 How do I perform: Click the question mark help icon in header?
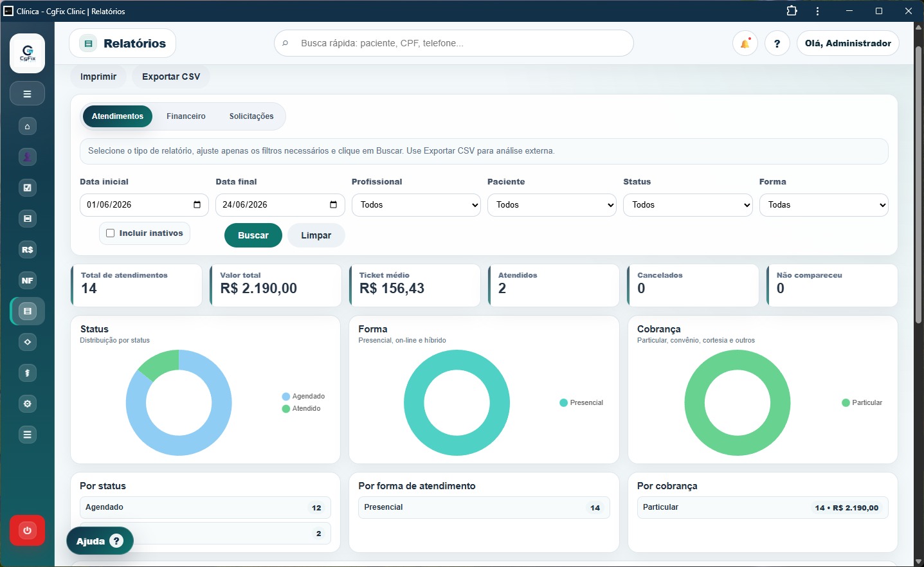tap(777, 44)
